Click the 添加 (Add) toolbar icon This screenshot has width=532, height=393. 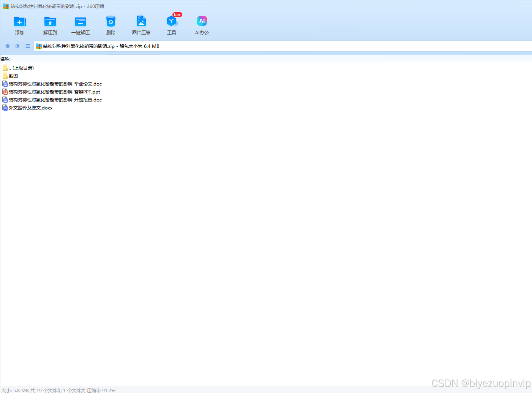20,22
